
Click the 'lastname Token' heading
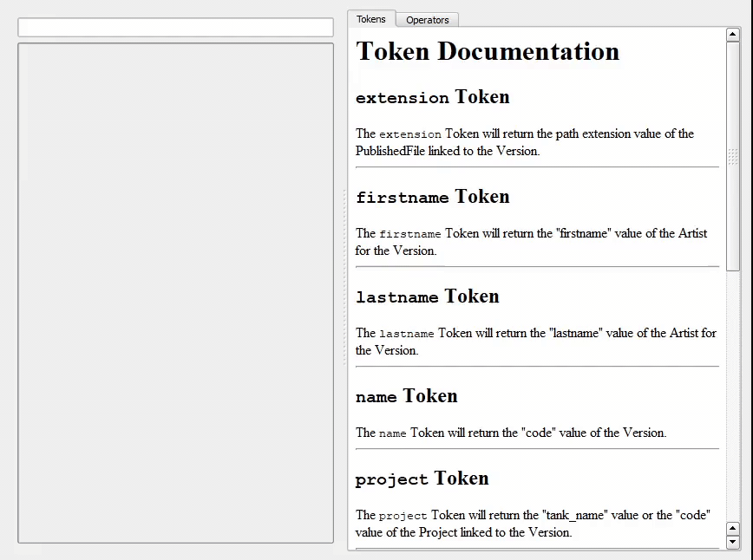(428, 296)
